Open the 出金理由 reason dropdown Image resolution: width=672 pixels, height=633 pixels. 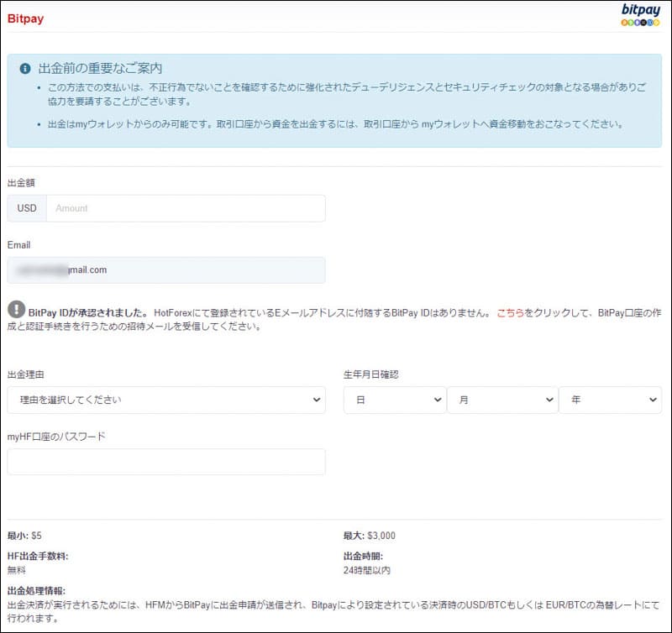click(166, 400)
